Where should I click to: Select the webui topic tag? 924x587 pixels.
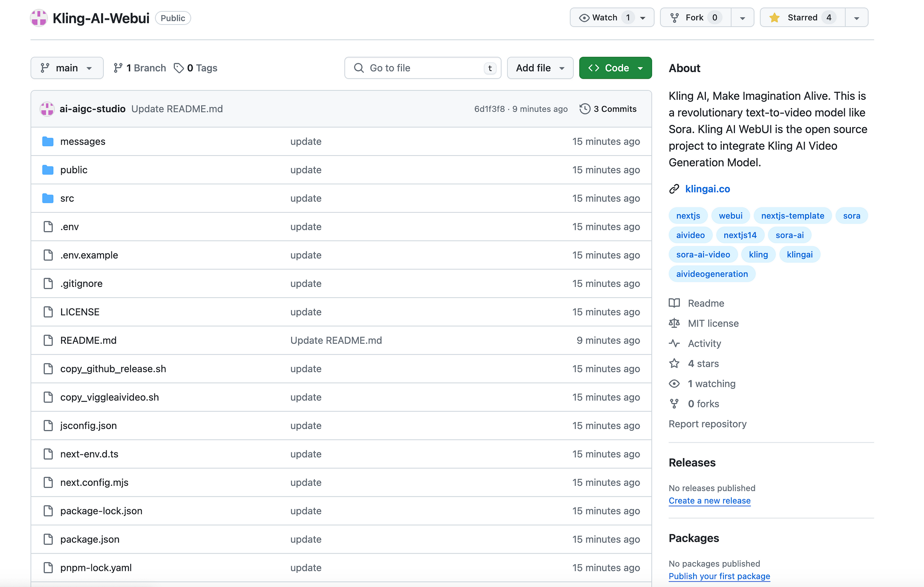click(731, 216)
